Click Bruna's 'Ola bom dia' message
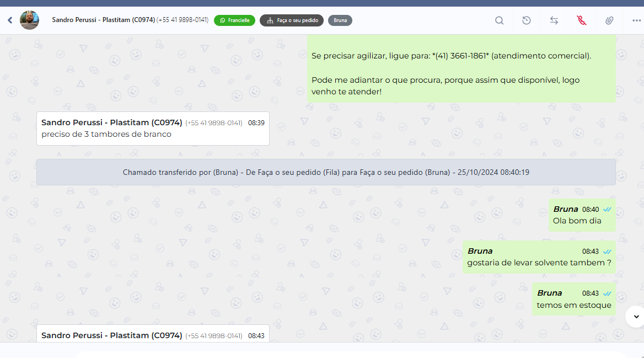The height and width of the screenshot is (358, 644). click(x=577, y=221)
